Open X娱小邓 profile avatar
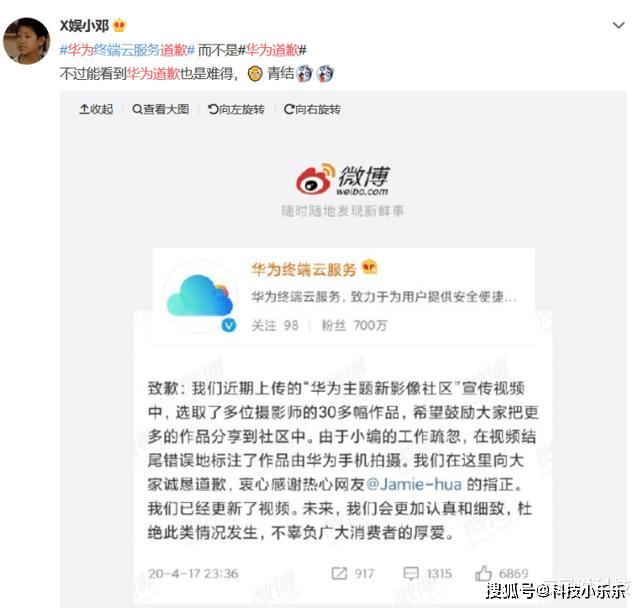Viewport: 640px width, 608px height. (27, 41)
